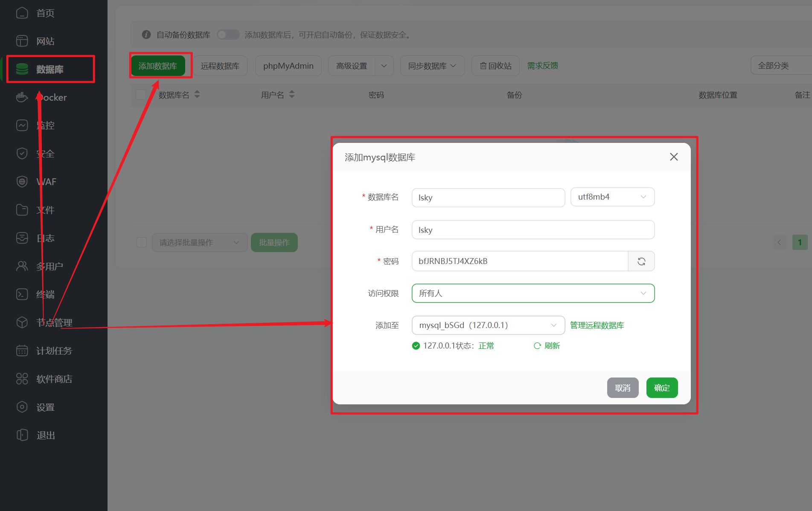Toggle the auto backup database switch
Image resolution: width=812 pixels, height=511 pixels.
228,35
